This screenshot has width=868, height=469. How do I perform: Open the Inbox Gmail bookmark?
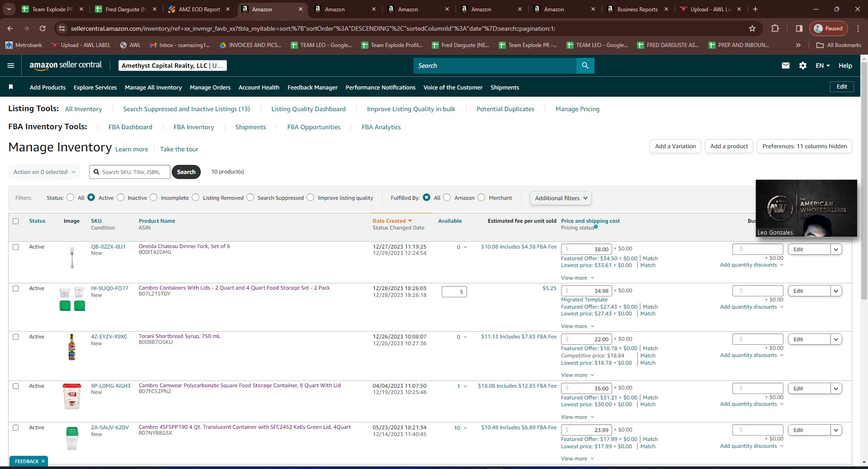point(180,45)
